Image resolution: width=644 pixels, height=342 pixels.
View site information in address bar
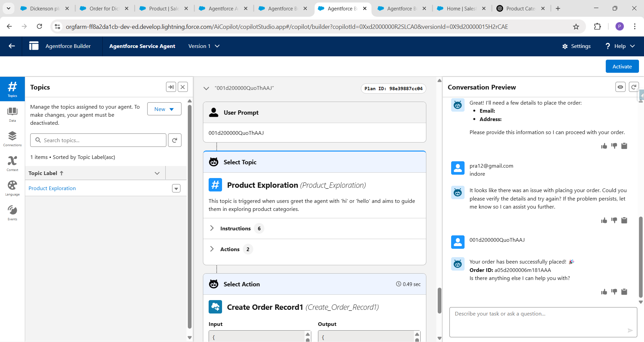57,26
